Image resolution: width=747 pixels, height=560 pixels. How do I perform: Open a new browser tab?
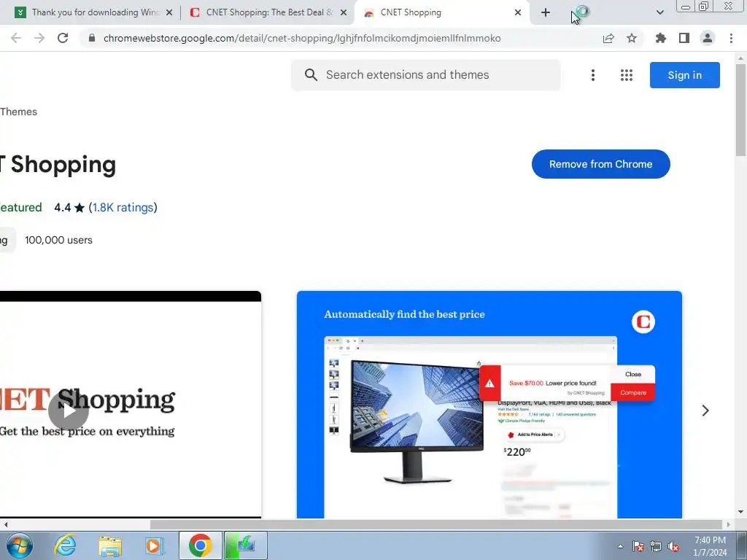546,12
